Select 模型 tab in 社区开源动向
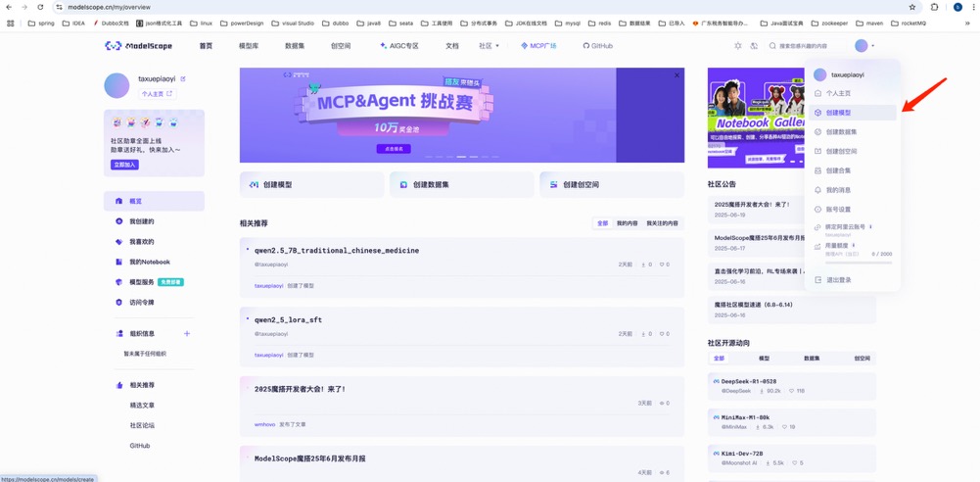Image resolution: width=980 pixels, height=482 pixels. tap(764, 359)
